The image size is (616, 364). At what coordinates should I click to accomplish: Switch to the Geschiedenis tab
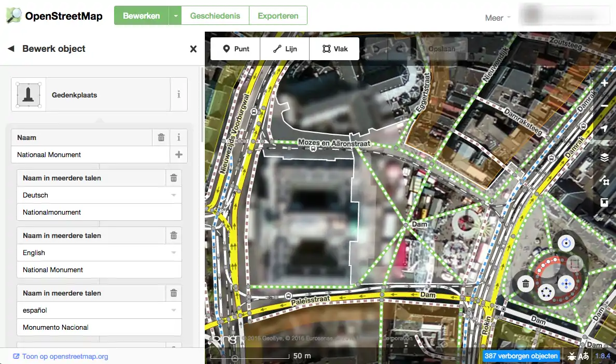[215, 16]
